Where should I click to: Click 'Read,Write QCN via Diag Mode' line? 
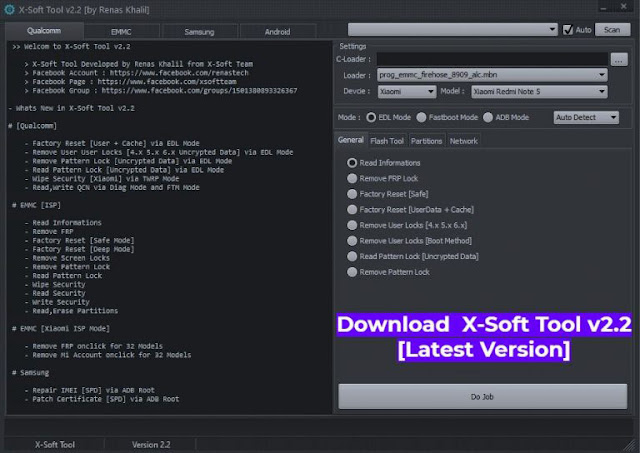112,188
